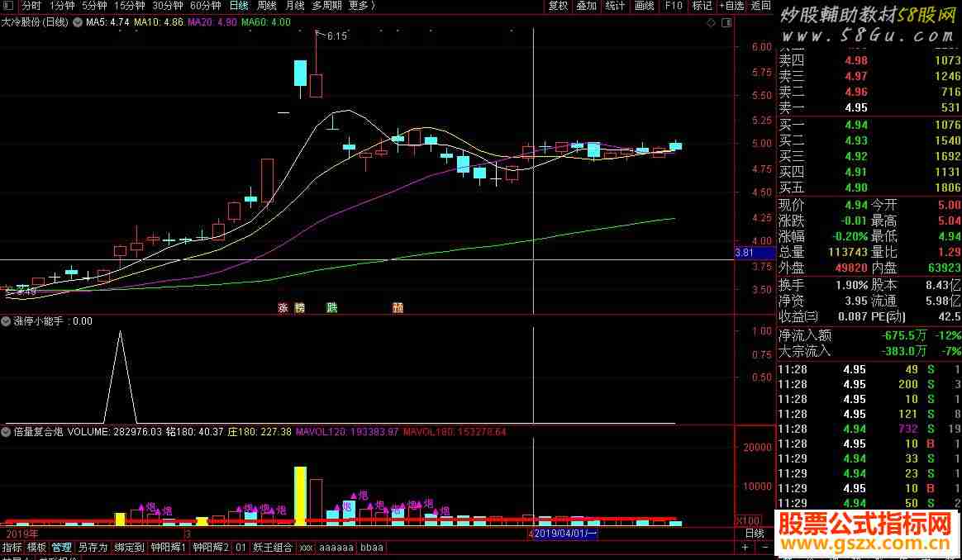Viewport: 962px width, 560px height.
Task: Click the 现价 current price value 4.94
Action: click(x=856, y=205)
